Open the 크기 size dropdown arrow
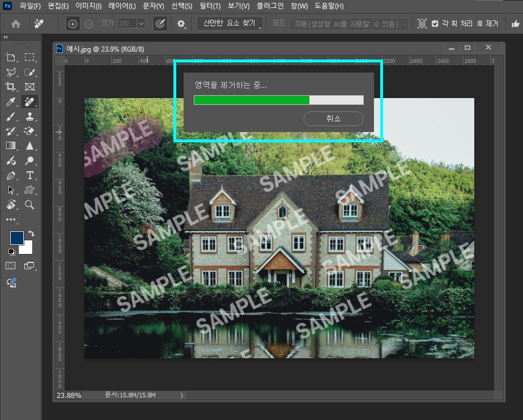 (141, 23)
